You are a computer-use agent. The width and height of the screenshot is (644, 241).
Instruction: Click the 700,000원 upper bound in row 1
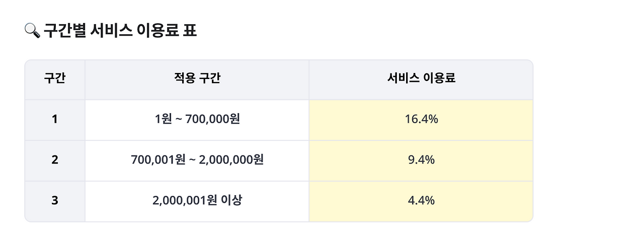[212, 119]
